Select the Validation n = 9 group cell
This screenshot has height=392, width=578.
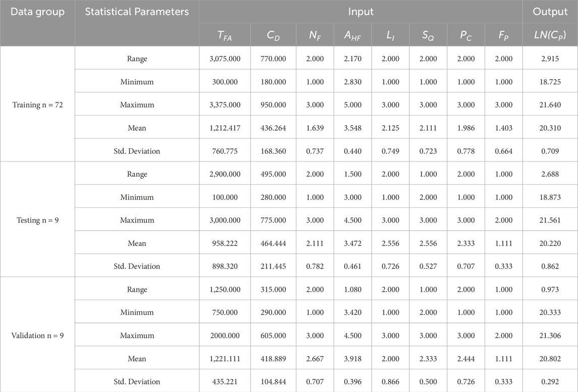[37, 335]
